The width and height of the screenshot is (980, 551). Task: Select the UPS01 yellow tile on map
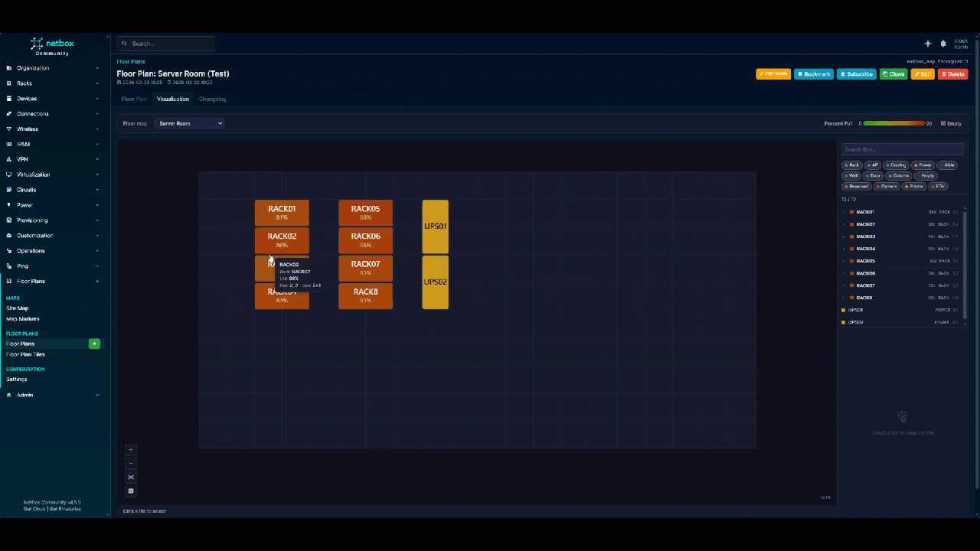[436, 227]
